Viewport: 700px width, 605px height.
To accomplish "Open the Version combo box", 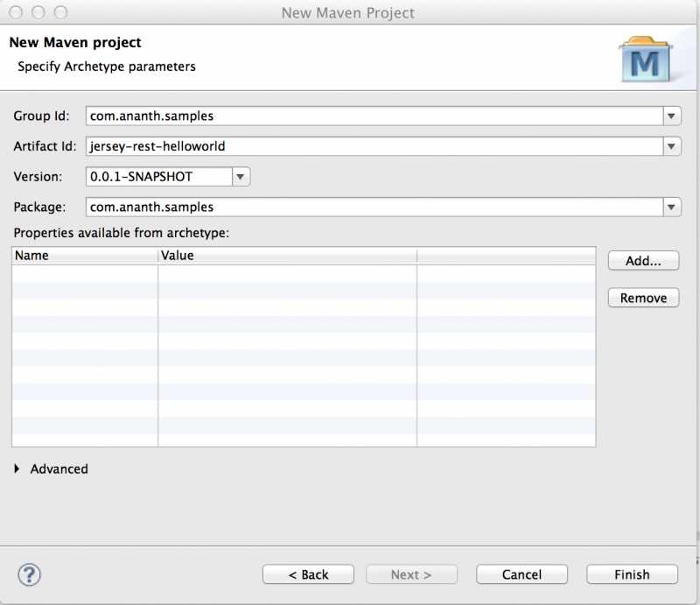I will 240,176.
